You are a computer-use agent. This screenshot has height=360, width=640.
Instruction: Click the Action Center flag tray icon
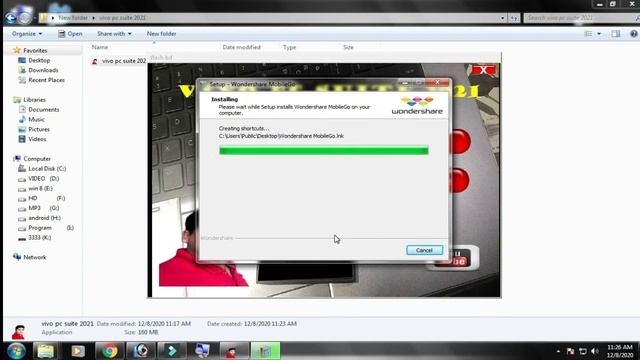[x=571, y=351]
